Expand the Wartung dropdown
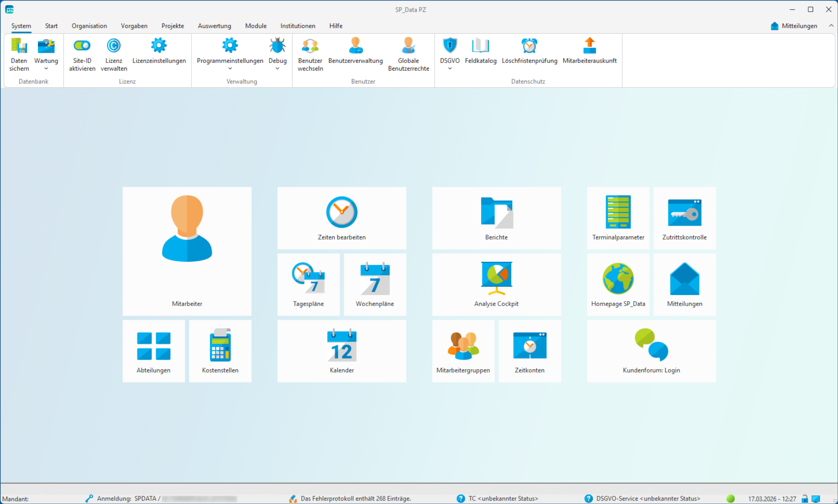This screenshot has height=504, width=838. coord(46,69)
